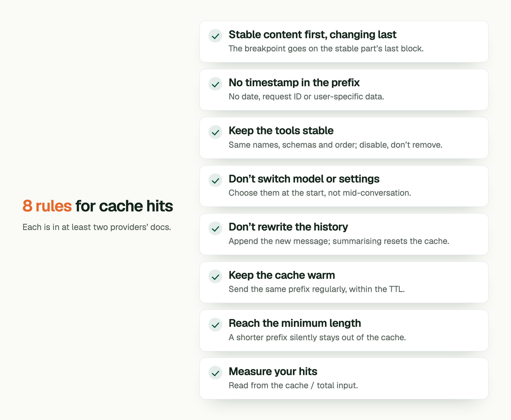The width and height of the screenshot is (511, 420).
Task: Click text 'Append the new message; summarising resets the cache.'
Action: click(339, 241)
